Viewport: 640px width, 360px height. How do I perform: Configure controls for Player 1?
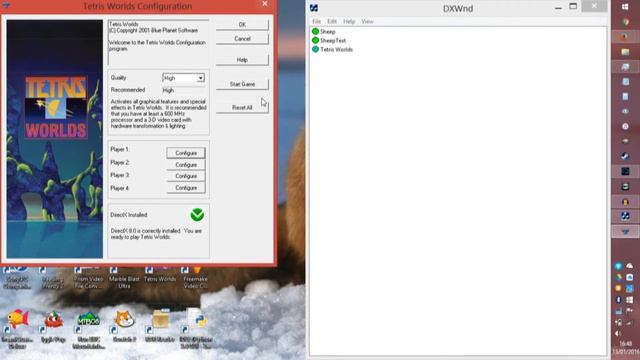(x=186, y=153)
